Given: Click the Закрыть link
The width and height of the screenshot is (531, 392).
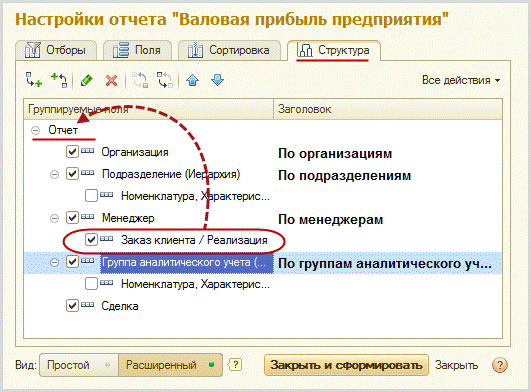Looking at the screenshot, I should [x=456, y=365].
